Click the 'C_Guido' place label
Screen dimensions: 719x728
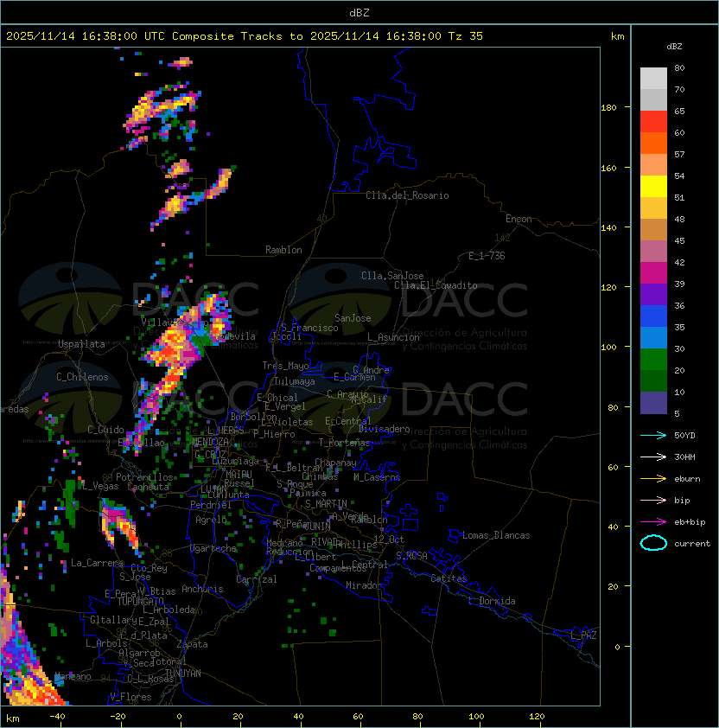pos(105,430)
